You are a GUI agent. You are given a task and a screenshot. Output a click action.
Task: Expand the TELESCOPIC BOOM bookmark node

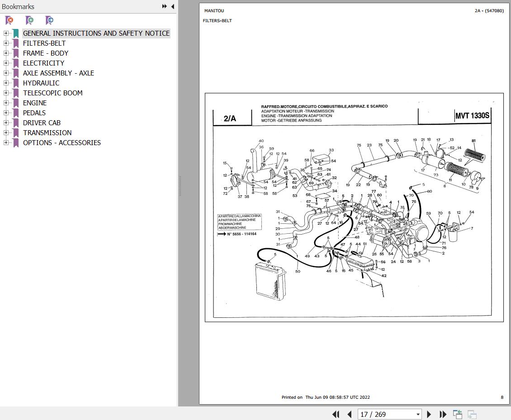point(6,93)
